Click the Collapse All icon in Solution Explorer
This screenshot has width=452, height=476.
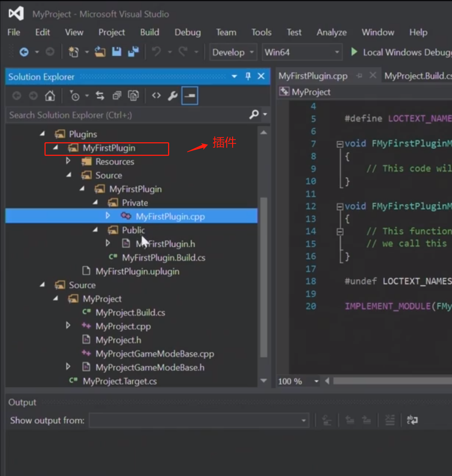(x=117, y=96)
